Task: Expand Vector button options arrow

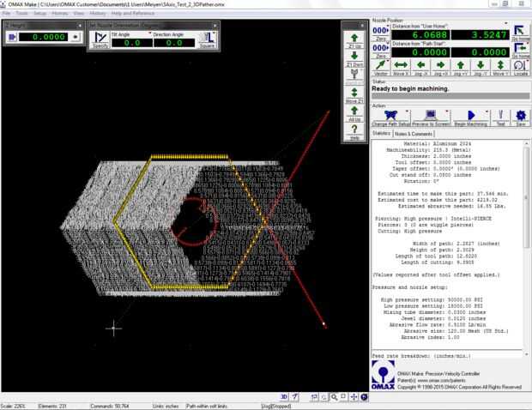Action: (x=388, y=62)
